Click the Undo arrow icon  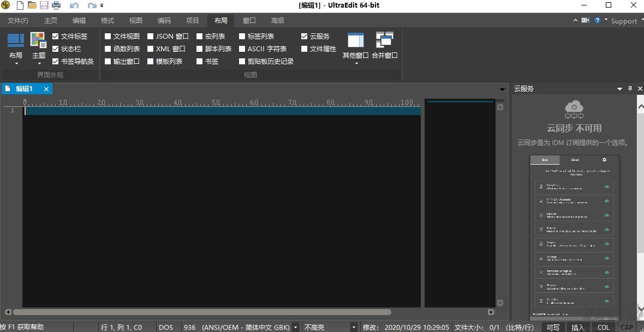74,5
